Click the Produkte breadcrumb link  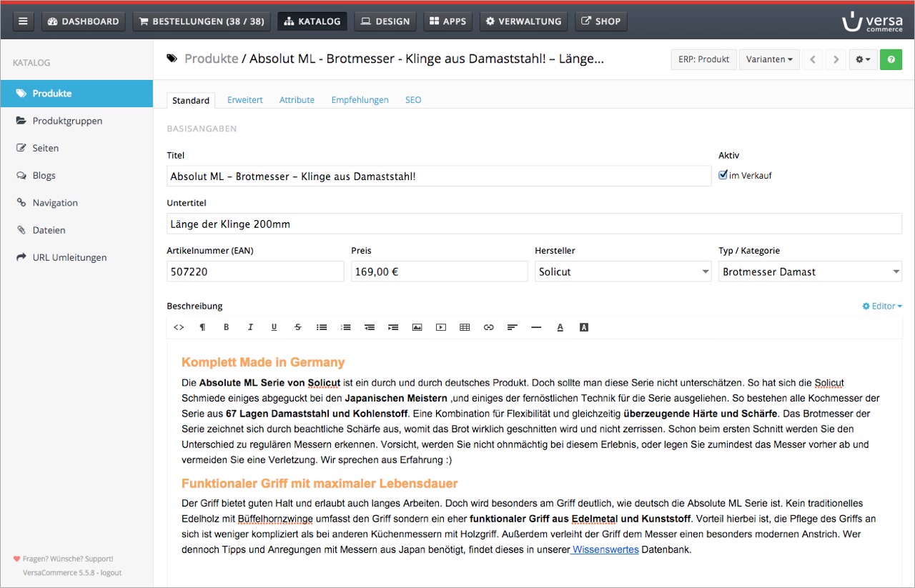pyautogui.click(x=211, y=59)
